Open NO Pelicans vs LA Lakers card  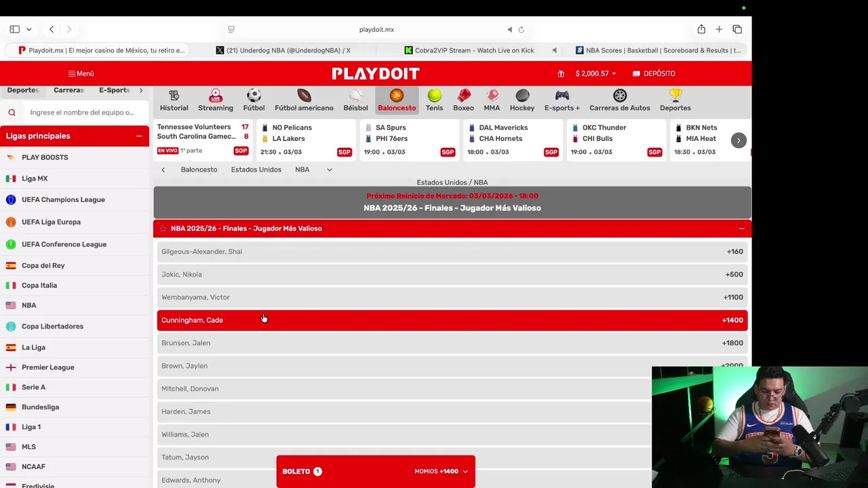point(306,140)
